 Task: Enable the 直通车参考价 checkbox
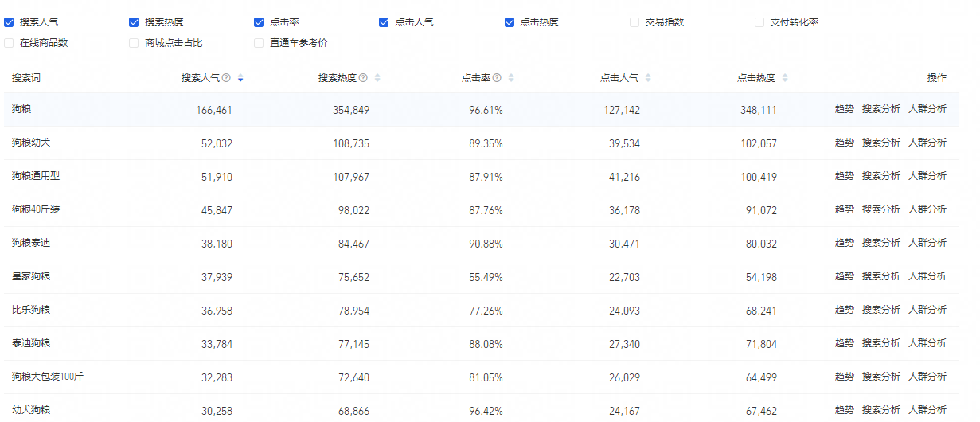(259, 43)
